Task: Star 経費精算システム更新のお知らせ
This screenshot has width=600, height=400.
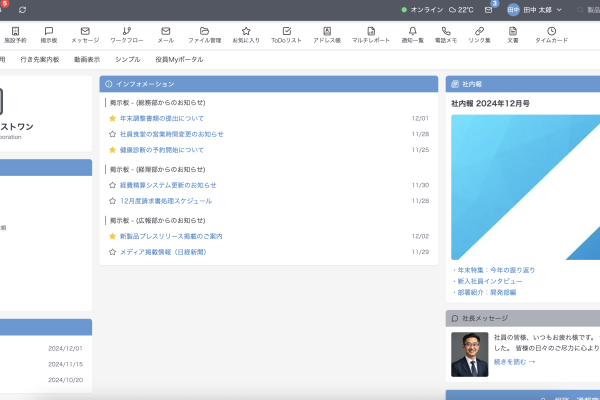Action: pyautogui.click(x=112, y=185)
